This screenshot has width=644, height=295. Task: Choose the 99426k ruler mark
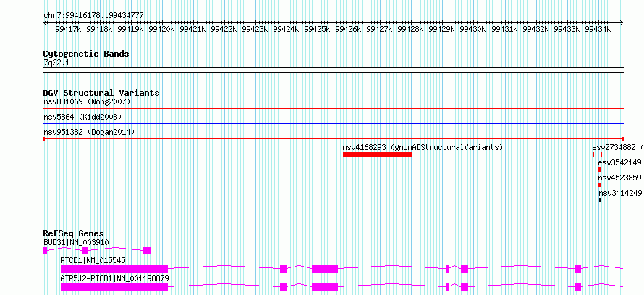[x=348, y=29]
